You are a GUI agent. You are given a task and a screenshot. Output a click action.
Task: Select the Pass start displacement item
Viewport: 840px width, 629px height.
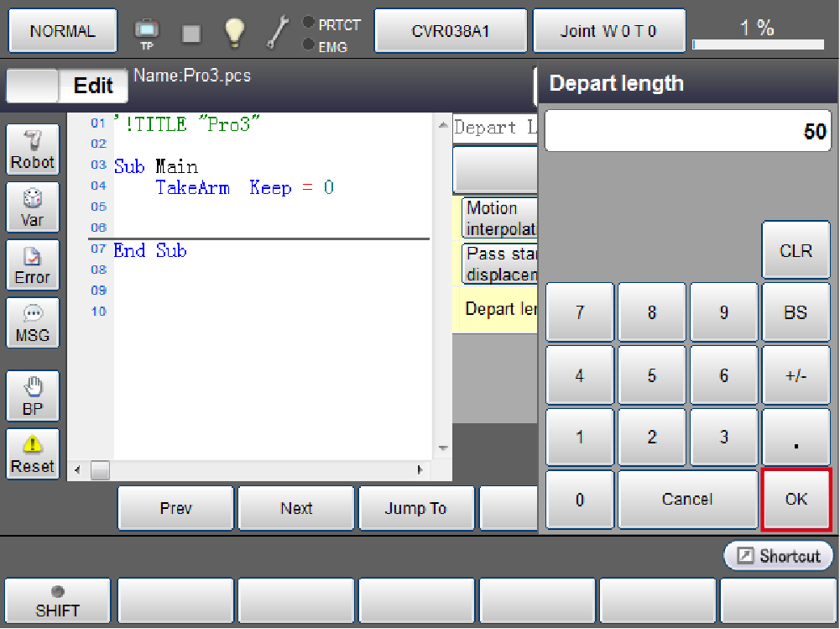pyautogui.click(x=499, y=264)
